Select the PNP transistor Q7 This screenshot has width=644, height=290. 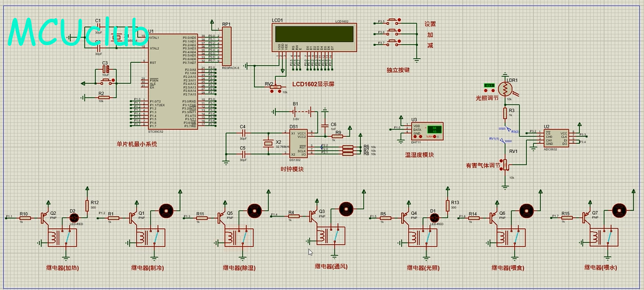pos(587,218)
